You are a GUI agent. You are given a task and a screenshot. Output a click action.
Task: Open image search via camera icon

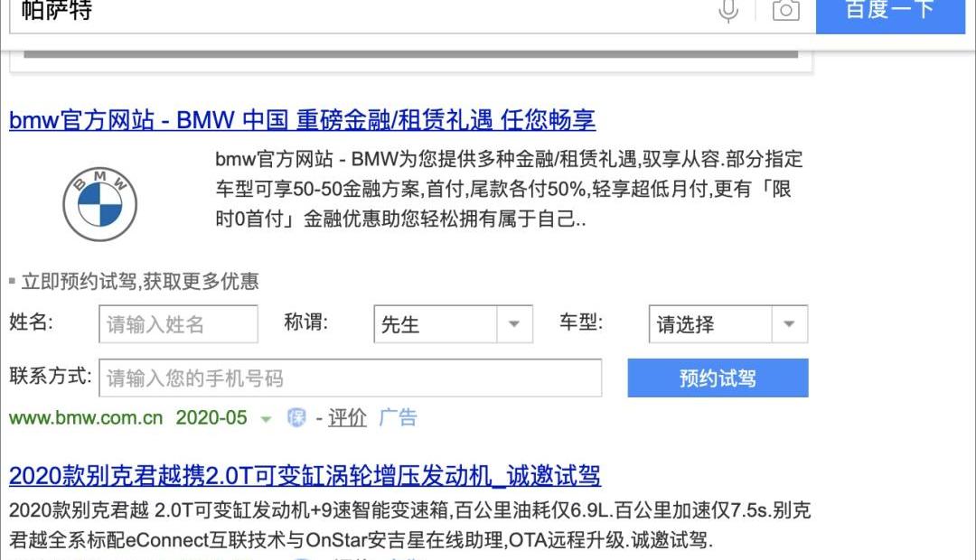[x=786, y=11]
